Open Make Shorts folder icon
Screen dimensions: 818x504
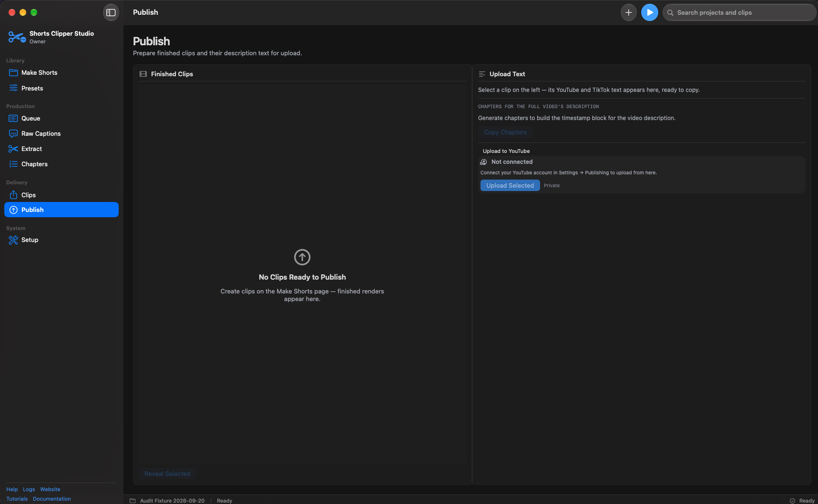click(13, 72)
